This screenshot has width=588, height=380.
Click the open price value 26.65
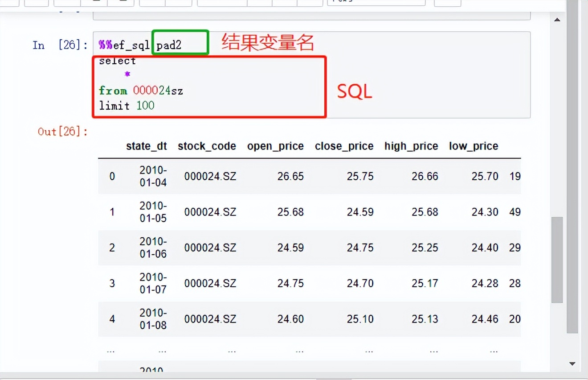click(290, 176)
